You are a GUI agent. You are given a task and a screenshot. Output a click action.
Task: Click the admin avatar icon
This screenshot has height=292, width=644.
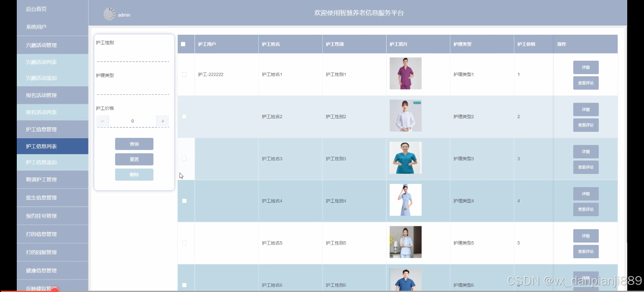click(109, 14)
